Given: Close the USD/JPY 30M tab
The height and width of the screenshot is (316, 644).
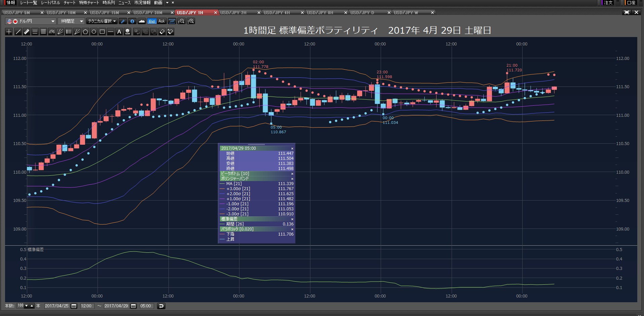Looking at the screenshot, I should point(172,12).
